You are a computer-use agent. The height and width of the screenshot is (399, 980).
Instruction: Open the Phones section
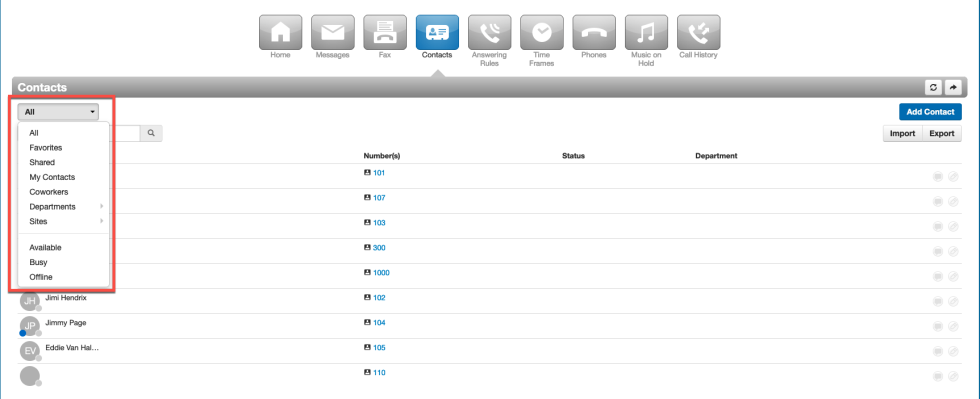pyautogui.click(x=594, y=33)
